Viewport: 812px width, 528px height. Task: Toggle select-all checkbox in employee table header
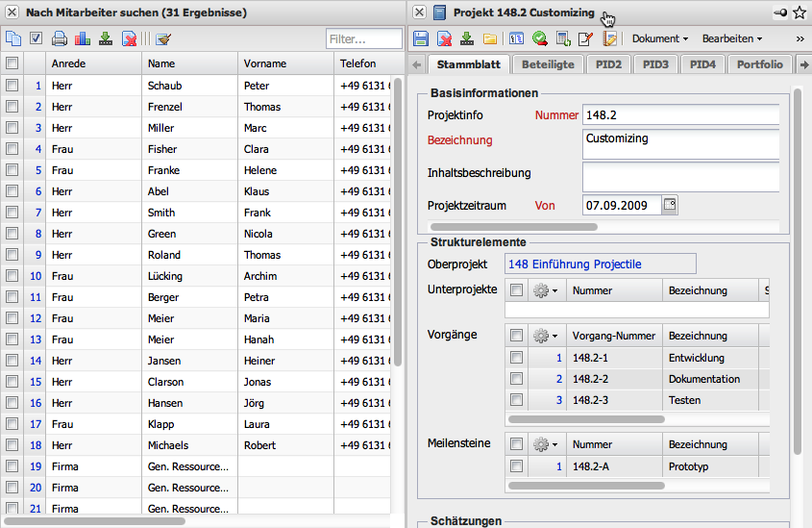point(12,63)
